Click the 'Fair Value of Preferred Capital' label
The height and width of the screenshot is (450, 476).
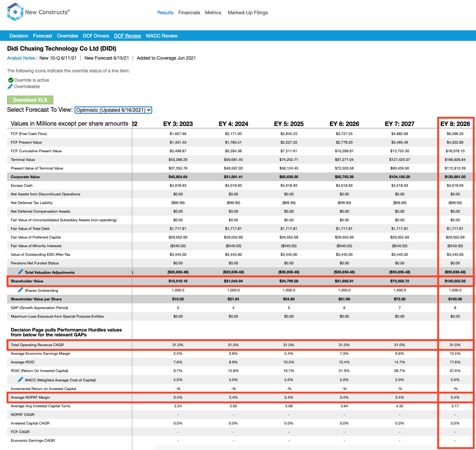click(x=36, y=237)
